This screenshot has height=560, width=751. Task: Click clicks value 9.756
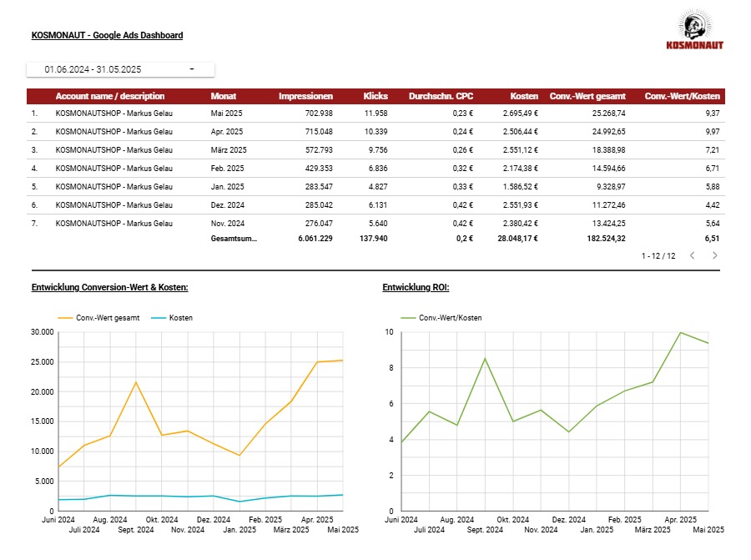pos(378,150)
